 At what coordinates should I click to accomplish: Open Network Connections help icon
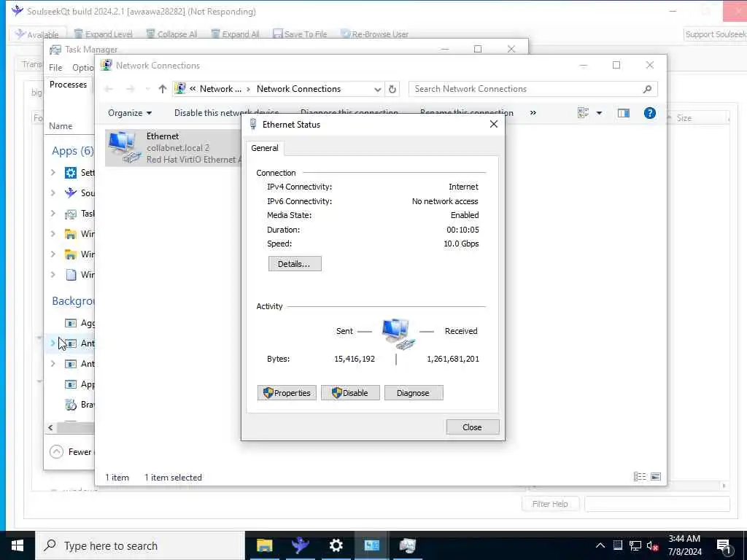[649, 113]
